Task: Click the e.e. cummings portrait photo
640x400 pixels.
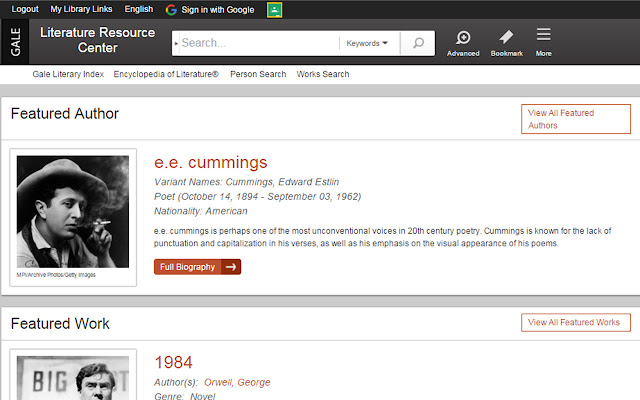Action: (x=73, y=212)
